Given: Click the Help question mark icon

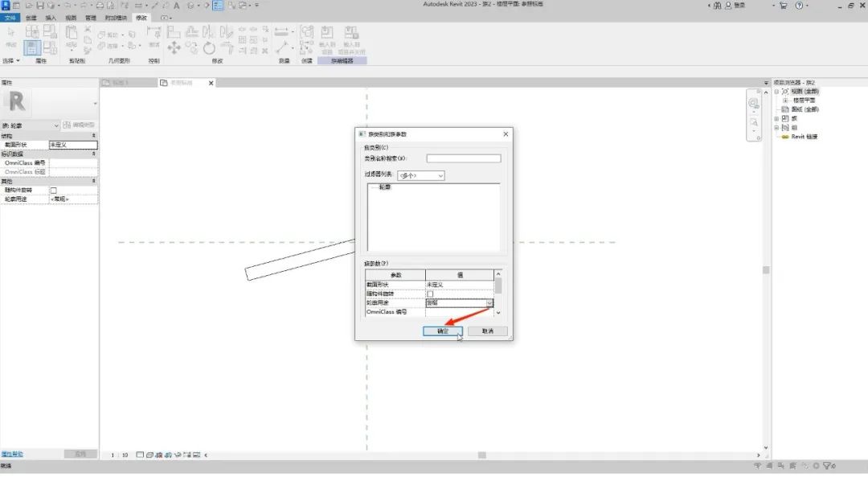Looking at the screenshot, I should click(799, 6).
